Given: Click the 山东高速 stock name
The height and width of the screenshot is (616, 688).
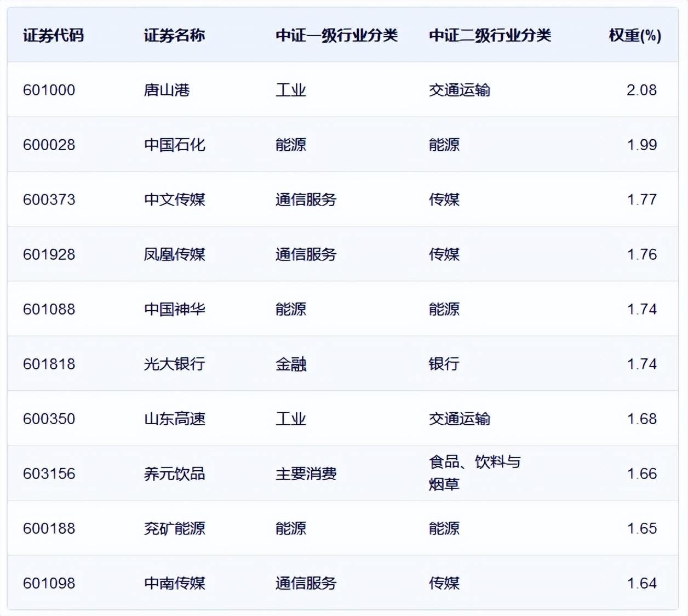Looking at the screenshot, I should tap(174, 419).
